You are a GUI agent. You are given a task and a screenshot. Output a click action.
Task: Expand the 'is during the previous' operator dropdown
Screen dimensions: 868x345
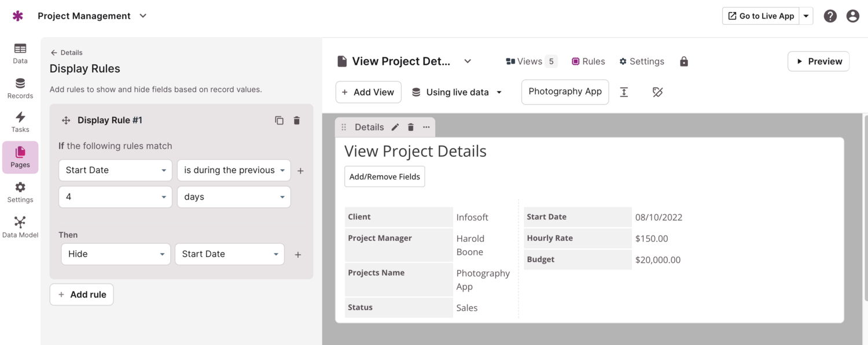pos(234,170)
